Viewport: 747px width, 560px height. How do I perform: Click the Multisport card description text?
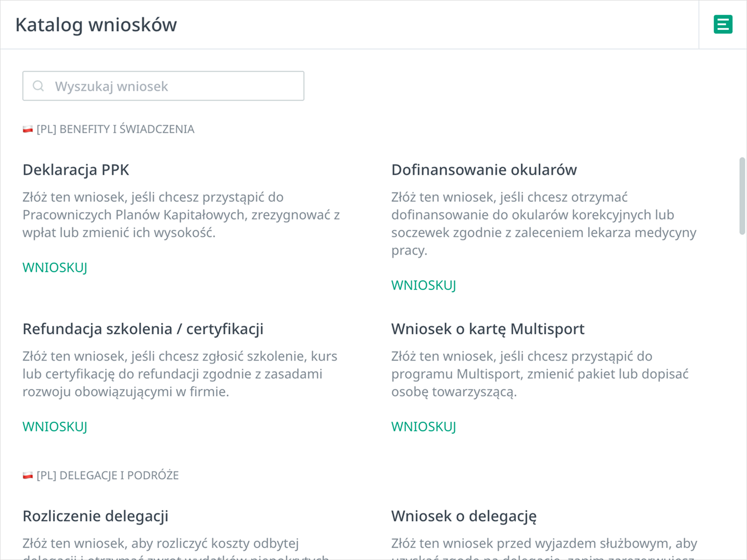tap(540, 374)
